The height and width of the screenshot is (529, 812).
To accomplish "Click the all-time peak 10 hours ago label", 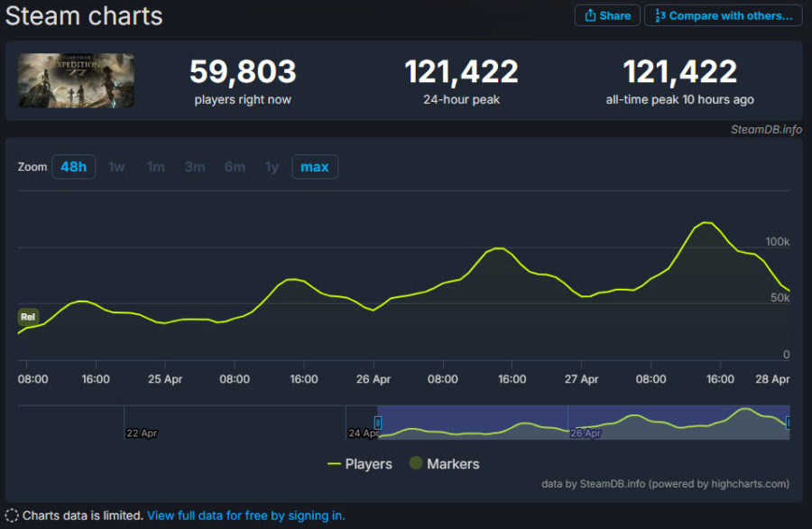I will tap(680, 99).
